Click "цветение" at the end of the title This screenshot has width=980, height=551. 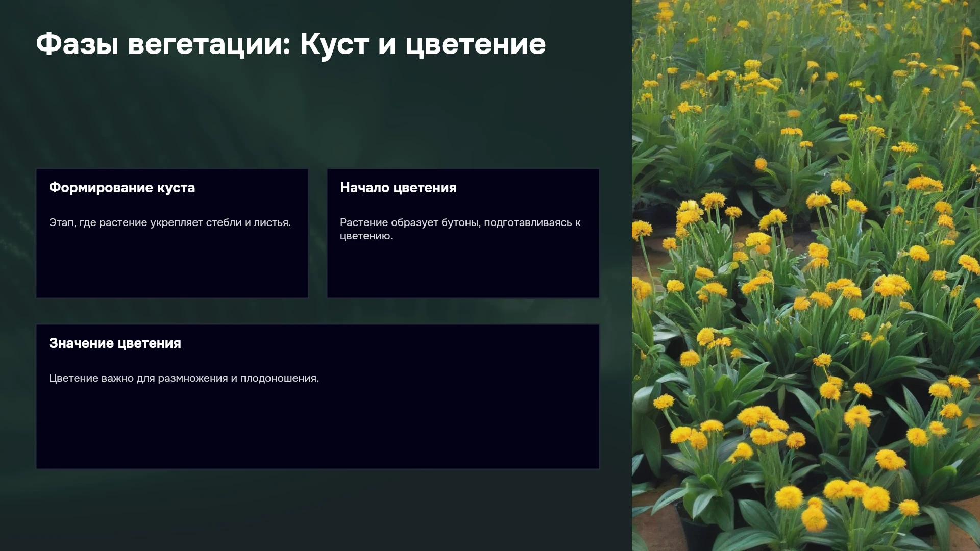[476, 45]
